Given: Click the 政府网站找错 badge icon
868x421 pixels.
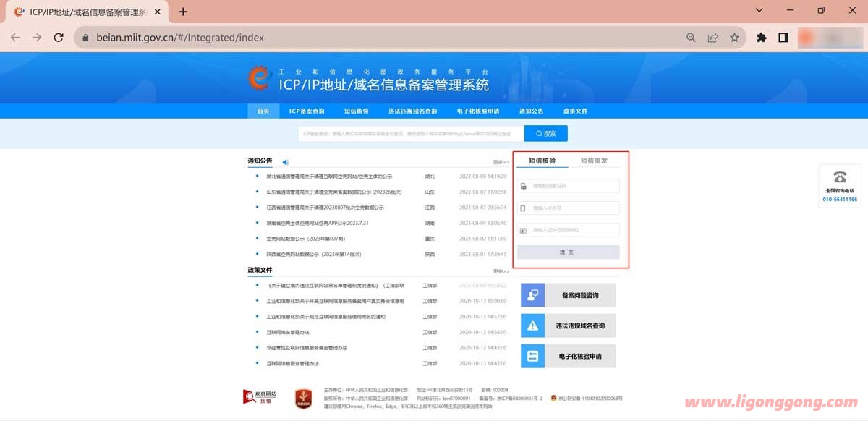Looking at the screenshot, I should click(258, 397).
